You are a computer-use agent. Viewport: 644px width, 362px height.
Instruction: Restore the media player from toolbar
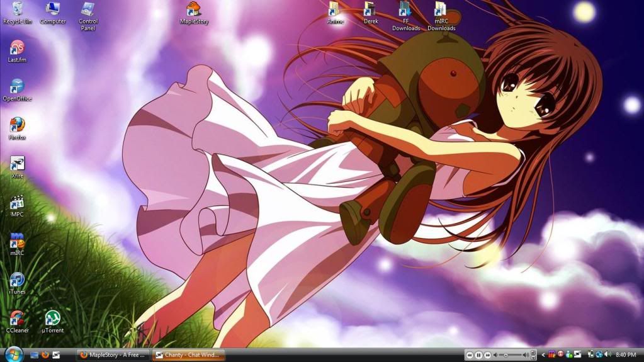coord(533,353)
